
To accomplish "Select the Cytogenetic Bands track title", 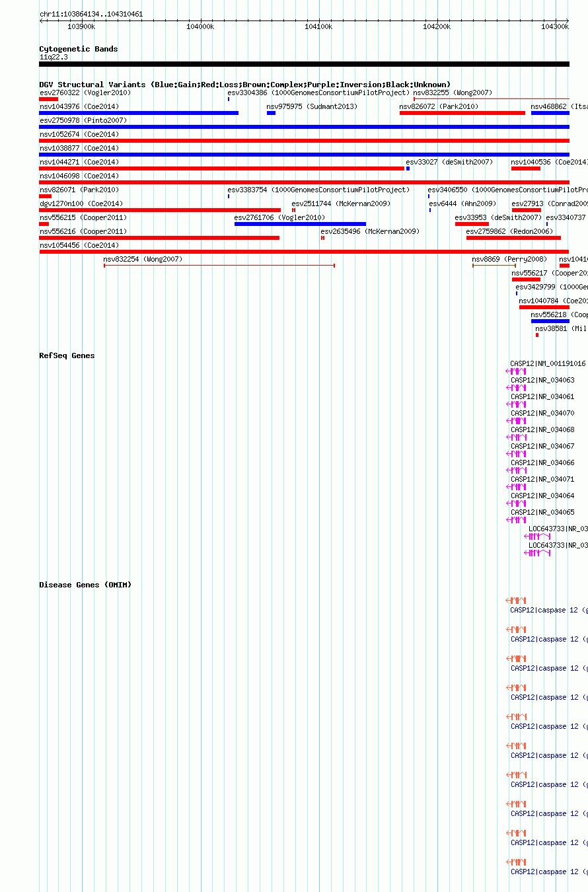I will tap(79, 49).
